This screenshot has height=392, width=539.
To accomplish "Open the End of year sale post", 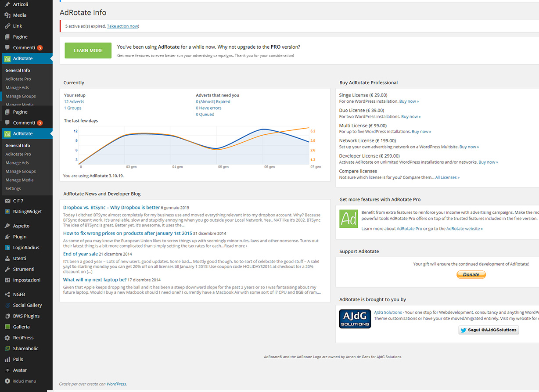I will point(80,254).
